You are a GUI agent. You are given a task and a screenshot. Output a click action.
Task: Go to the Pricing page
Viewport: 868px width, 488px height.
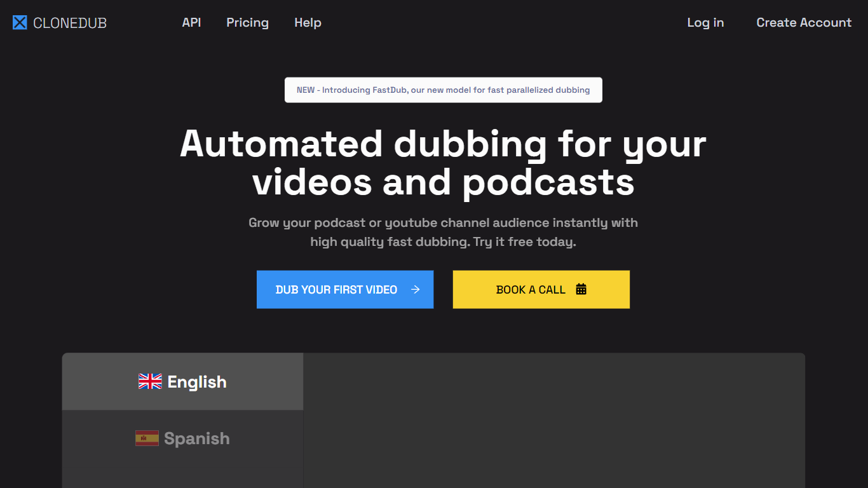(247, 22)
